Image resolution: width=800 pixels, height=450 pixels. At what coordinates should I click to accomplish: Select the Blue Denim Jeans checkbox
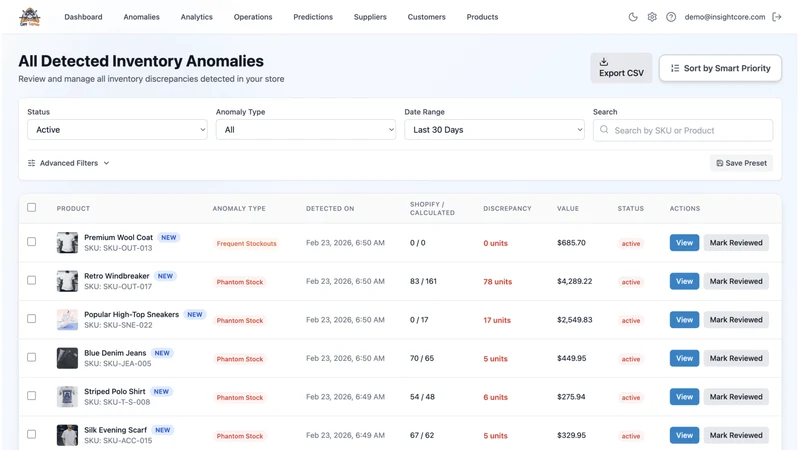click(32, 357)
